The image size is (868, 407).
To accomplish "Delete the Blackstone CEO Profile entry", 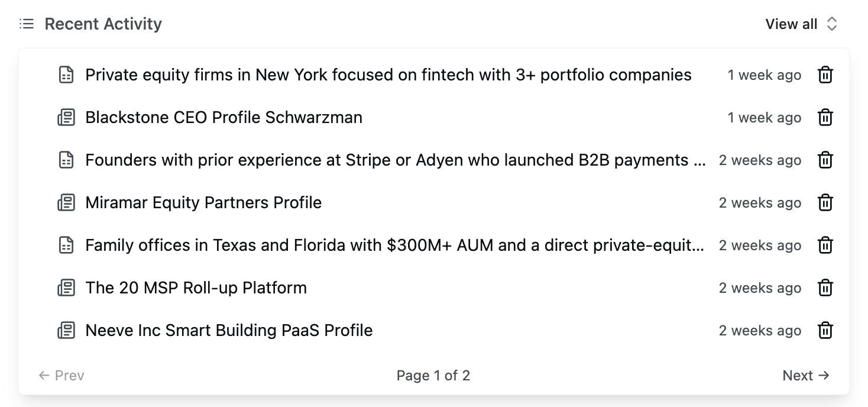I will (825, 117).
